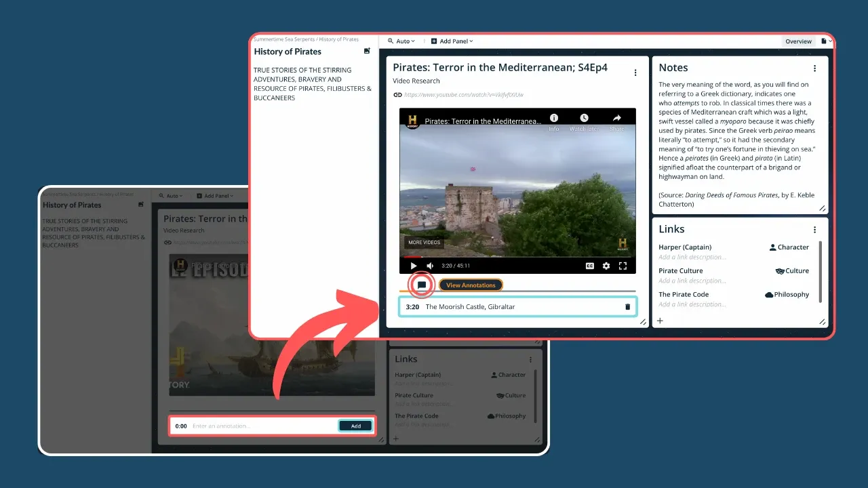
Task: Click the Culture masks icon for Pirate Culture
Action: click(x=780, y=270)
